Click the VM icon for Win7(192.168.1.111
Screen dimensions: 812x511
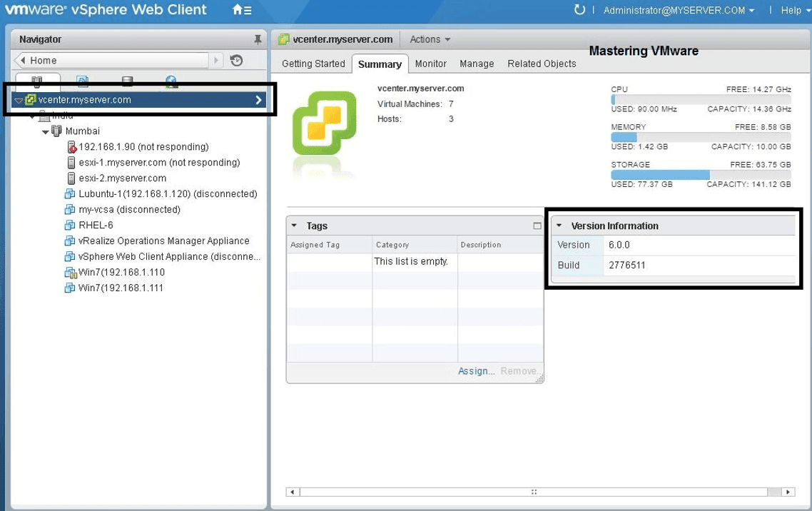click(x=70, y=288)
